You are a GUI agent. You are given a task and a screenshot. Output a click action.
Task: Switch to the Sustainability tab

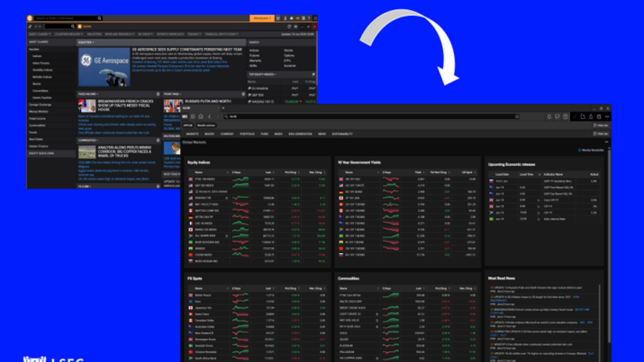point(342,134)
